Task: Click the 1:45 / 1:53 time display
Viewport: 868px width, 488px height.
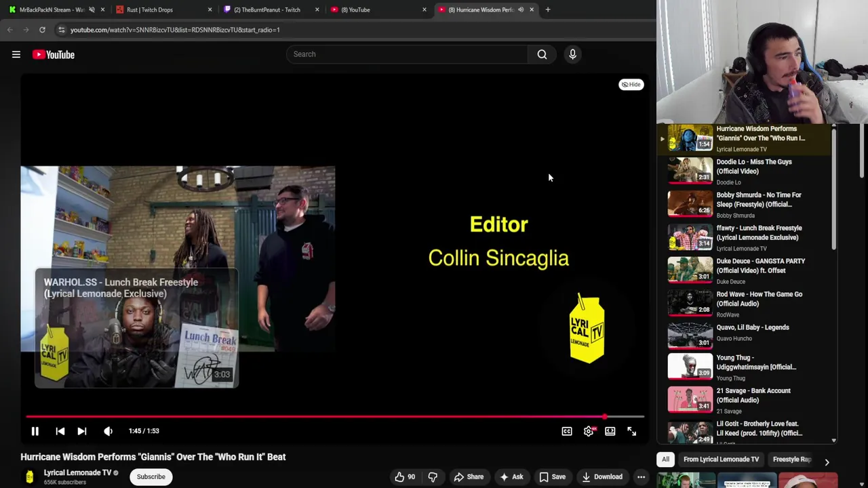Action: point(144,431)
